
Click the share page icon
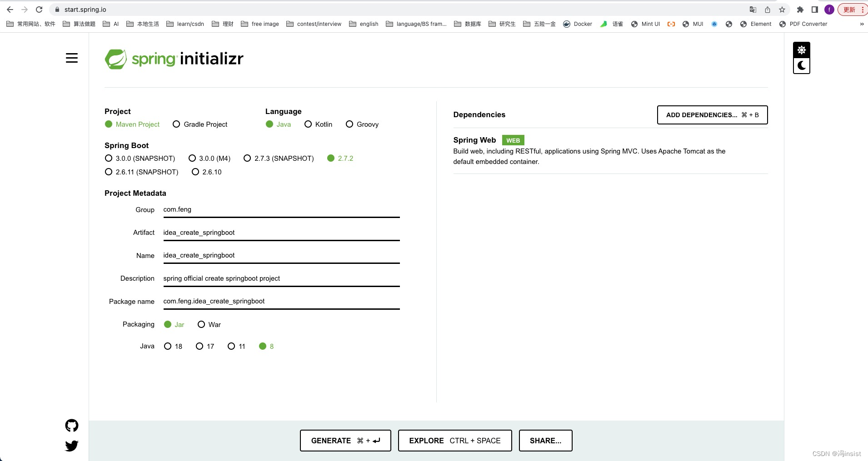click(768, 10)
